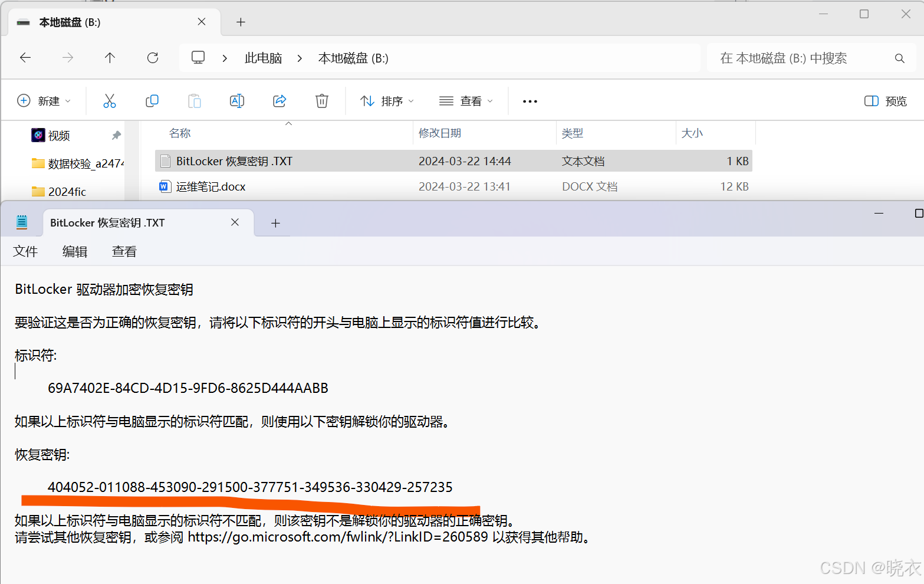Expand the chevron after 此电脑 in address bar

300,58
